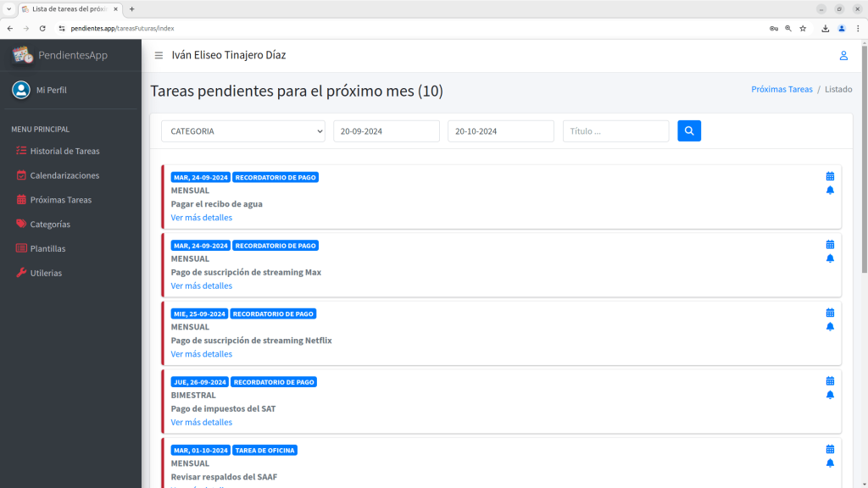This screenshot has height=488, width=868.
Task: Click Ver más detalles for recibo de agua
Action: (202, 218)
